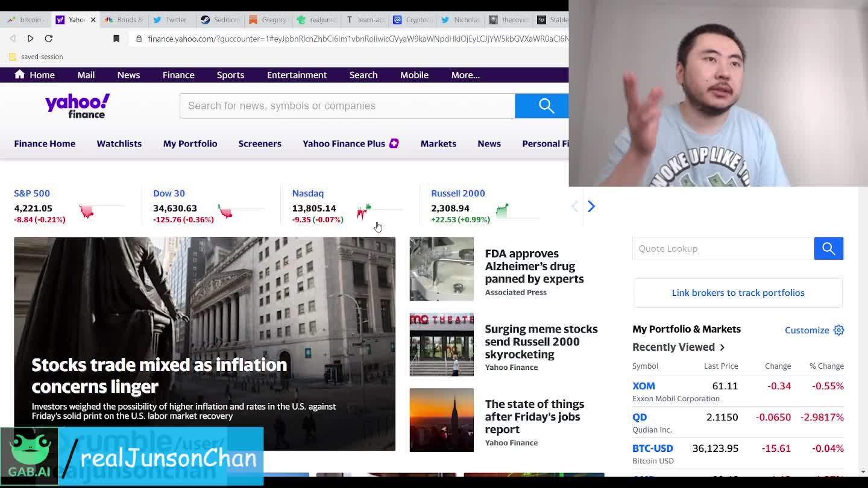868x488 pixels.
Task: Open Stocks trade mixed inflation headline story
Action: click(159, 375)
